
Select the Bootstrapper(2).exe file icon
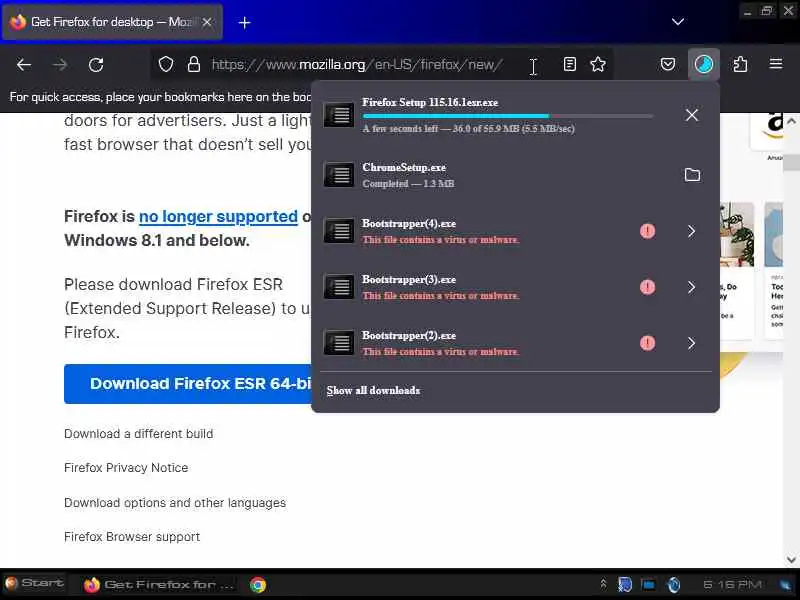(x=339, y=343)
